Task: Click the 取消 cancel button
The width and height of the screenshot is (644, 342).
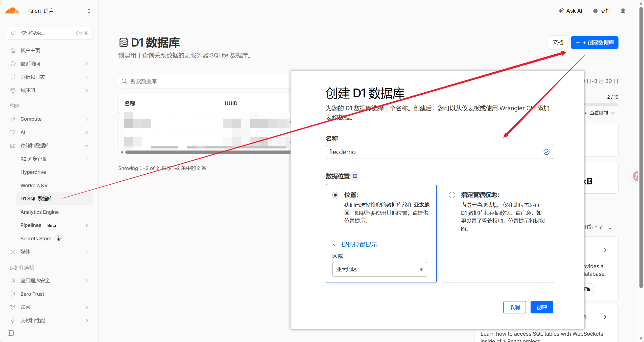Action: click(514, 307)
